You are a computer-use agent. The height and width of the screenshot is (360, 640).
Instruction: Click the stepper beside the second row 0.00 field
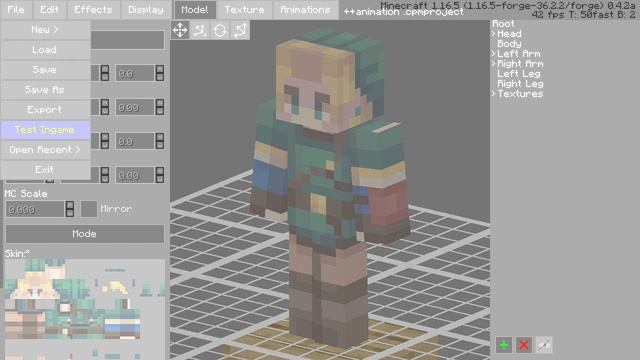160,107
